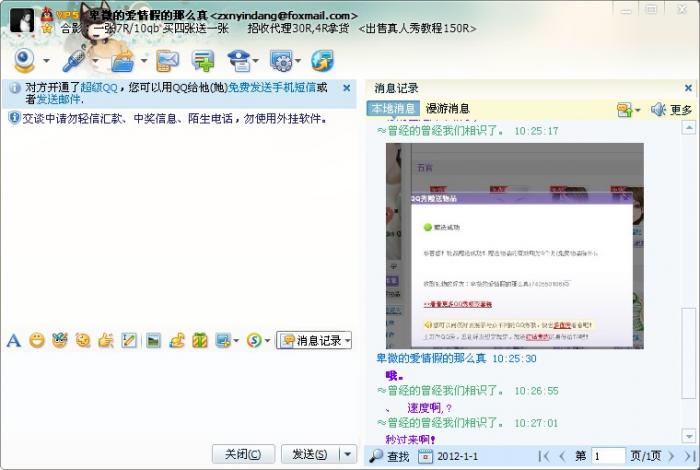The width and height of the screenshot is (700, 470).
Task: Click the yellow star level icon
Action: pyautogui.click(x=46, y=29)
